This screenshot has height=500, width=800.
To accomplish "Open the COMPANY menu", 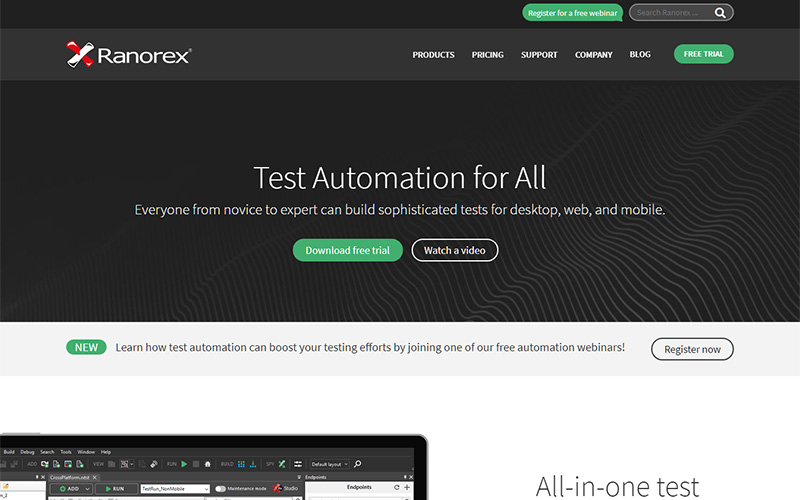I will 593,55.
